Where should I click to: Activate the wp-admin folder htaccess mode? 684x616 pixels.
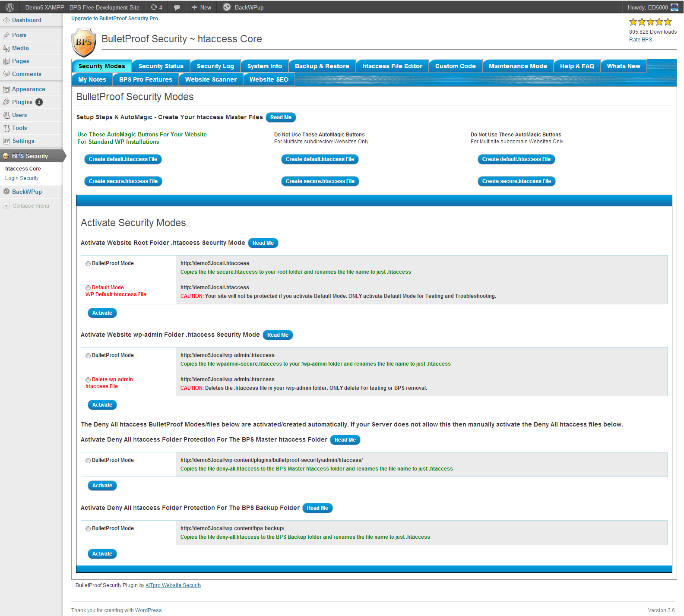102,405
